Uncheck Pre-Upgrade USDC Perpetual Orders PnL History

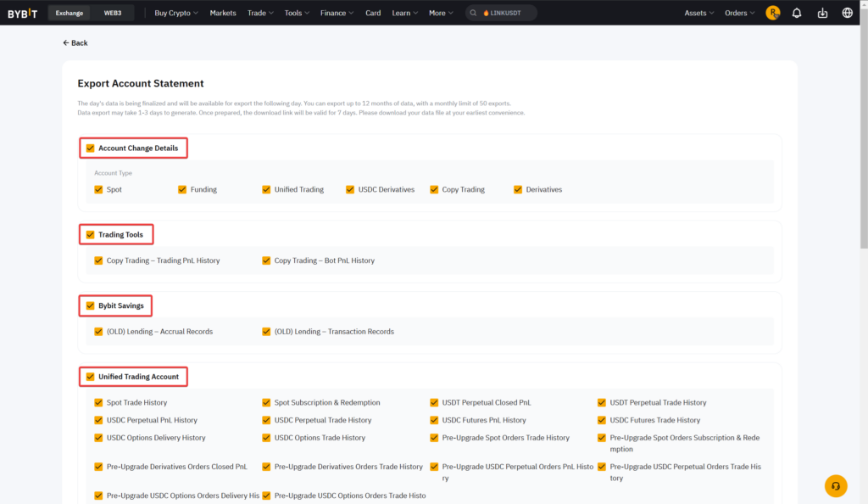(x=434, y=467)
